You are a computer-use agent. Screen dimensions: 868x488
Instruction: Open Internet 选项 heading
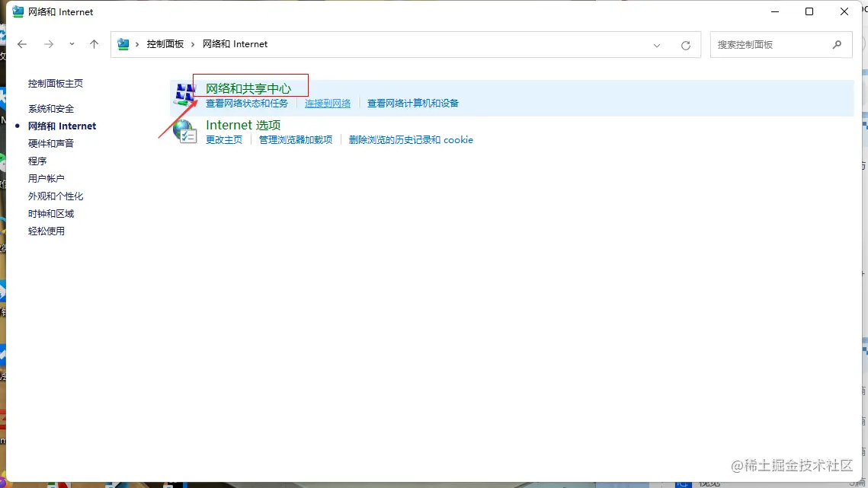tap(243, 125)
